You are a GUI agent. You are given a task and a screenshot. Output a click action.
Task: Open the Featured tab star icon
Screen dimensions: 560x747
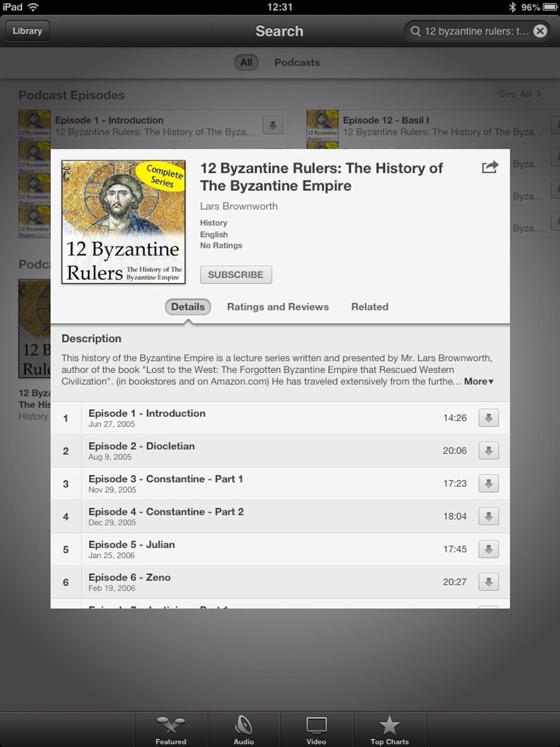171,730
